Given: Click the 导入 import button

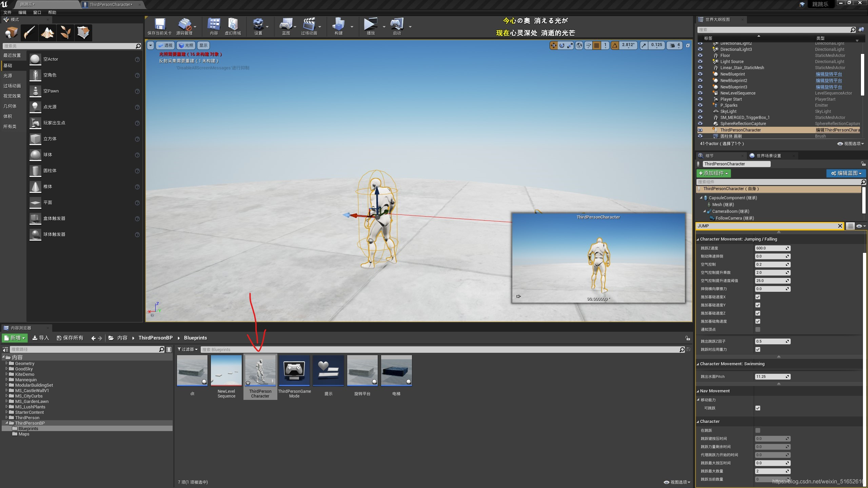Looking at the screenshot, I should pos(41,338).
